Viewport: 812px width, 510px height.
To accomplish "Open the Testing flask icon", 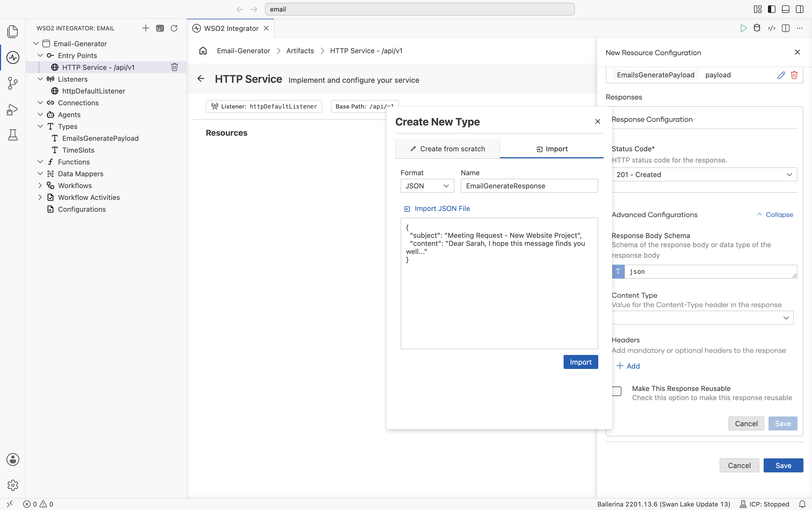I will click(x=12, y=135).
